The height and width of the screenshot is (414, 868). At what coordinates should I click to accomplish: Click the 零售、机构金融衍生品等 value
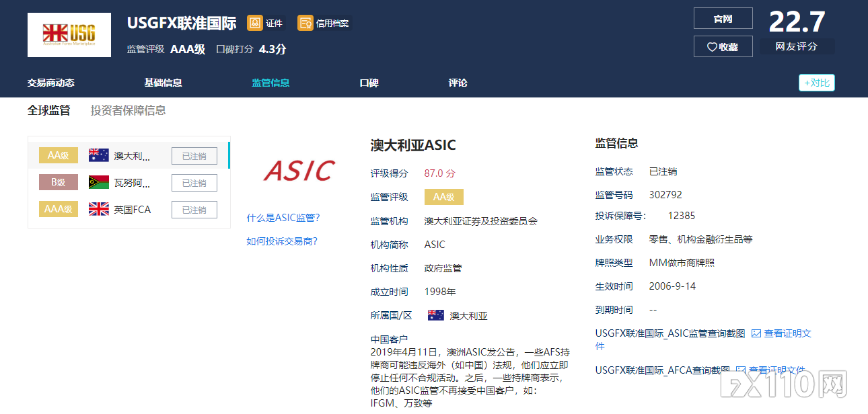coord(700,239)
